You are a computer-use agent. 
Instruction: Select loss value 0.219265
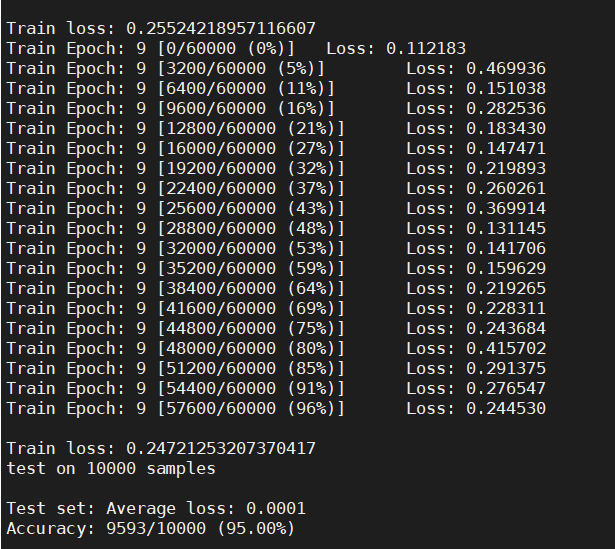[506, 289]
